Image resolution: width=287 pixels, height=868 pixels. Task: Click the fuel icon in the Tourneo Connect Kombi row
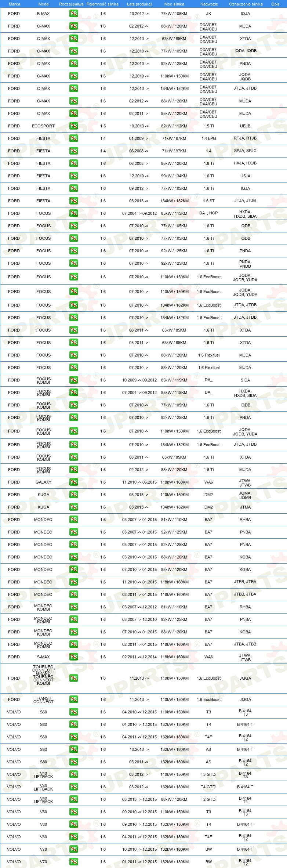tap(74, 678)
